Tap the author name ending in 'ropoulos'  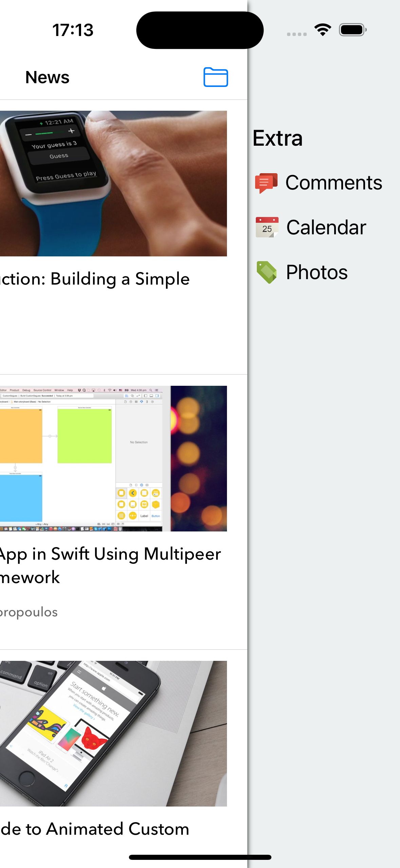29,612
